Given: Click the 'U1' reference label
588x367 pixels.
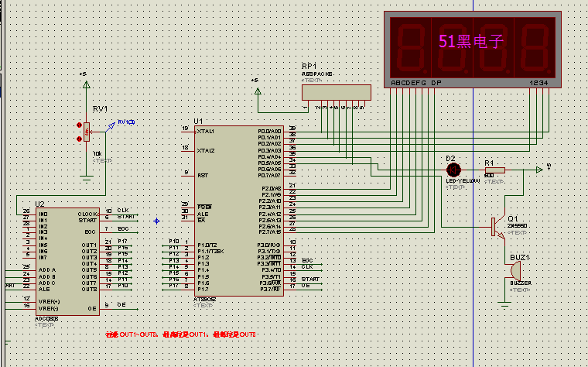Looking at the screenshot, I should (x=198, y=122).
